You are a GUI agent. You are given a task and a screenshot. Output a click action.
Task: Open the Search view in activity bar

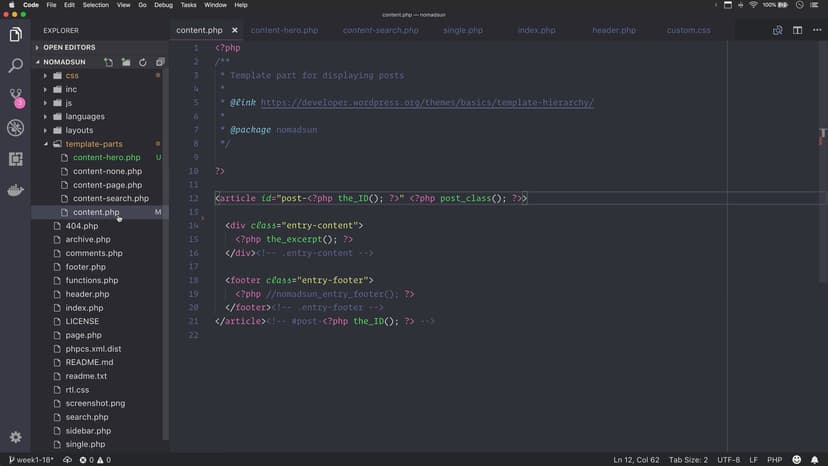point(15,66)
